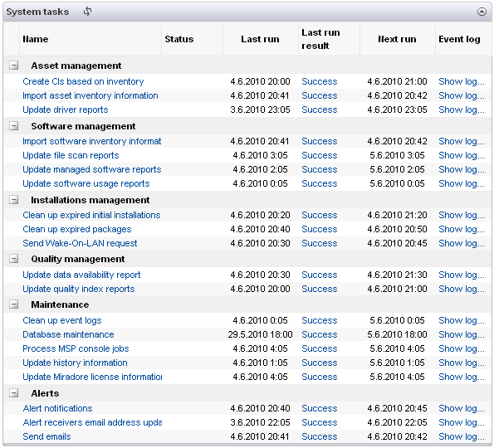Collapse the Software management group
Viewport: 494px width, 448px height.
[13, 126]
